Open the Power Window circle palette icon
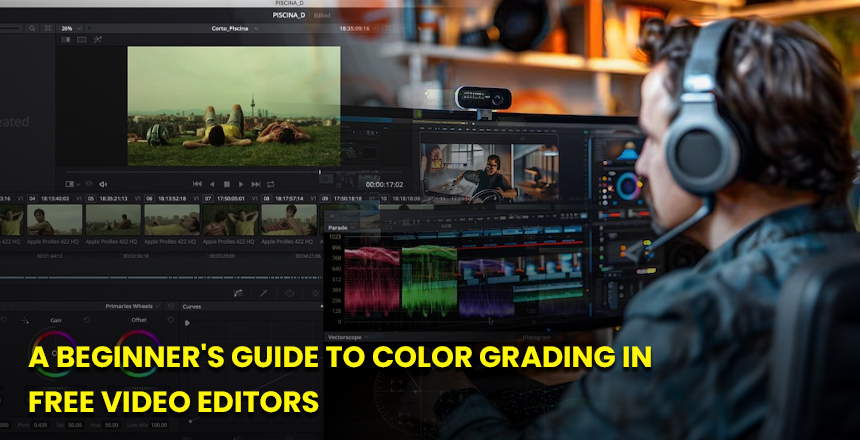The height and width of the screenshot is (440, 860). click(x=290, y=294)
